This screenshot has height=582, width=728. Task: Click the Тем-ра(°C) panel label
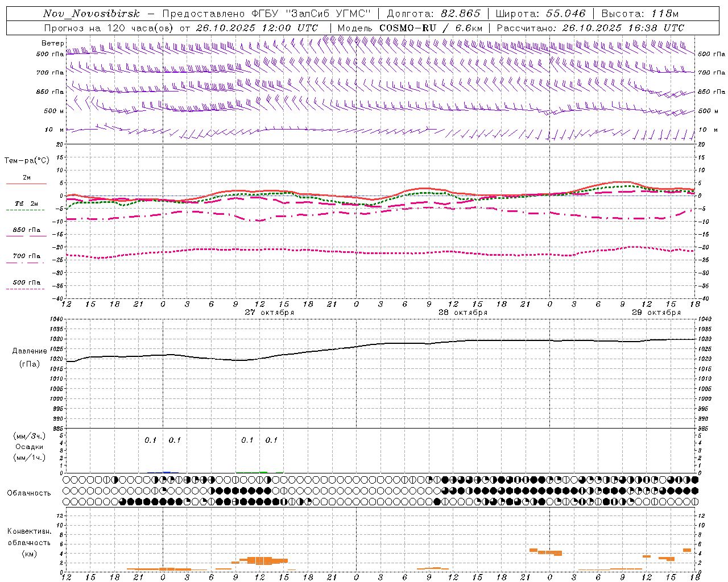tap(27, 161)
